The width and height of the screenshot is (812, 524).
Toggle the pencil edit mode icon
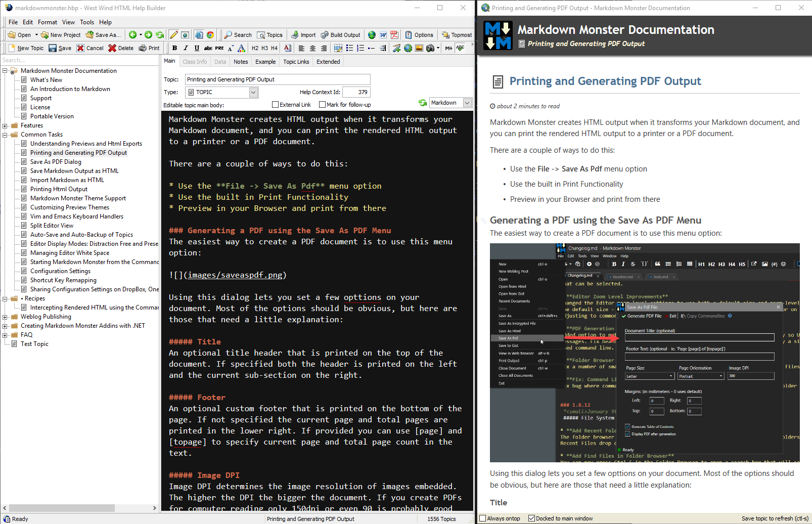(x=174, y=35)
